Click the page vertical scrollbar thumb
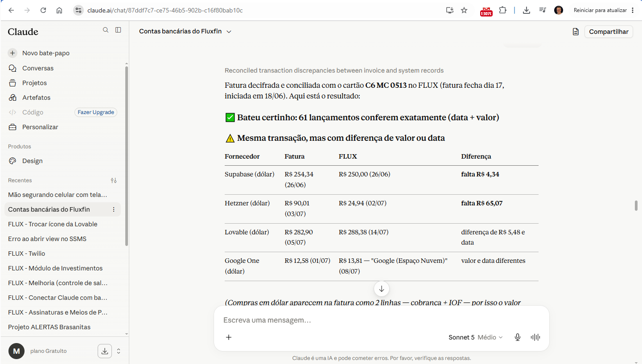642x364 pixels. pyautogui.click(x=637, y=206)
